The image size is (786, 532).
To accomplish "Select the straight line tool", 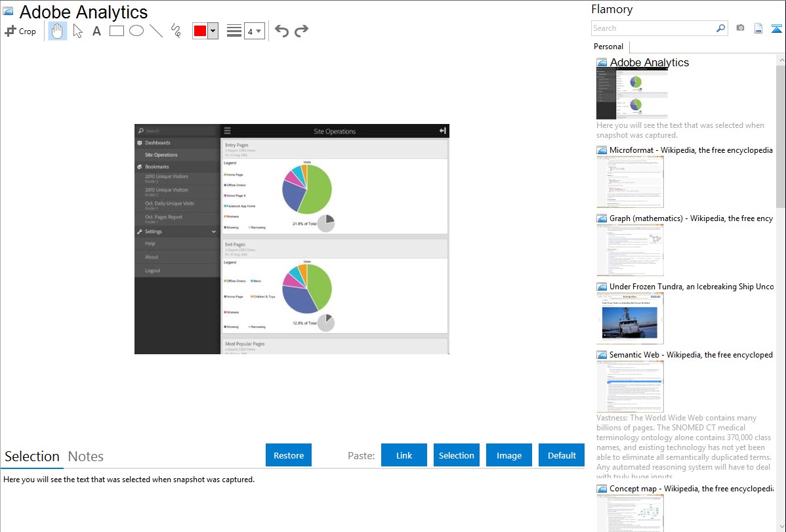I will [156, 31].
